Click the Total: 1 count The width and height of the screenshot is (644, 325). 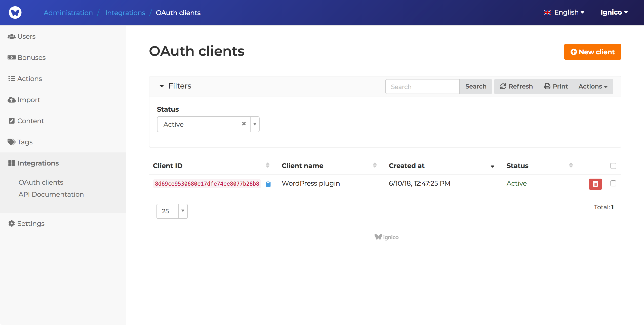pos(604,207)
